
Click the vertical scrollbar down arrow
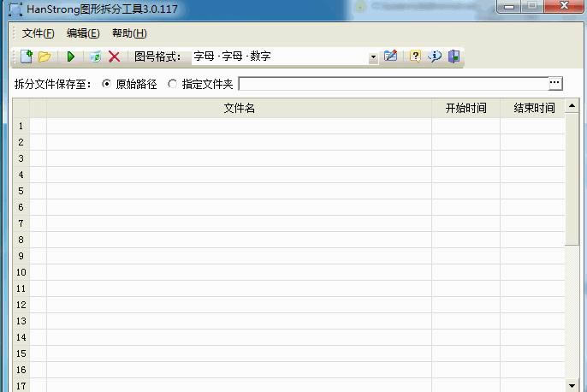point(572,385)
